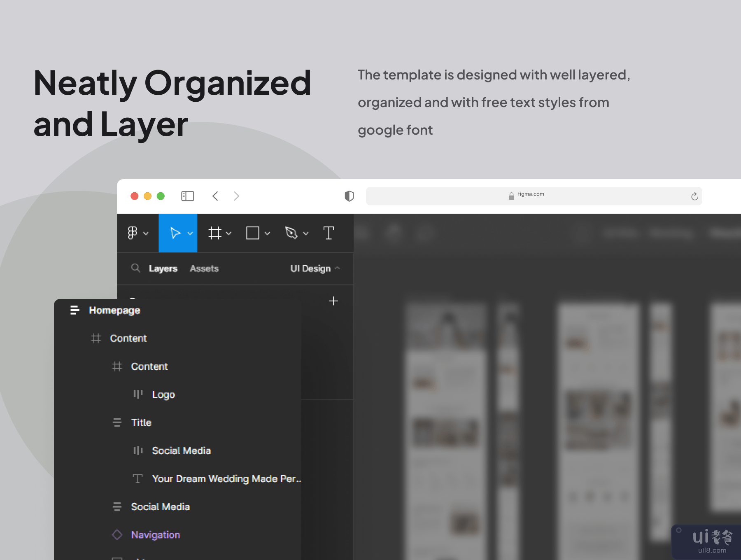741x560 pixels.
Task: Reload the figma.com page
Action: point(694,196)
